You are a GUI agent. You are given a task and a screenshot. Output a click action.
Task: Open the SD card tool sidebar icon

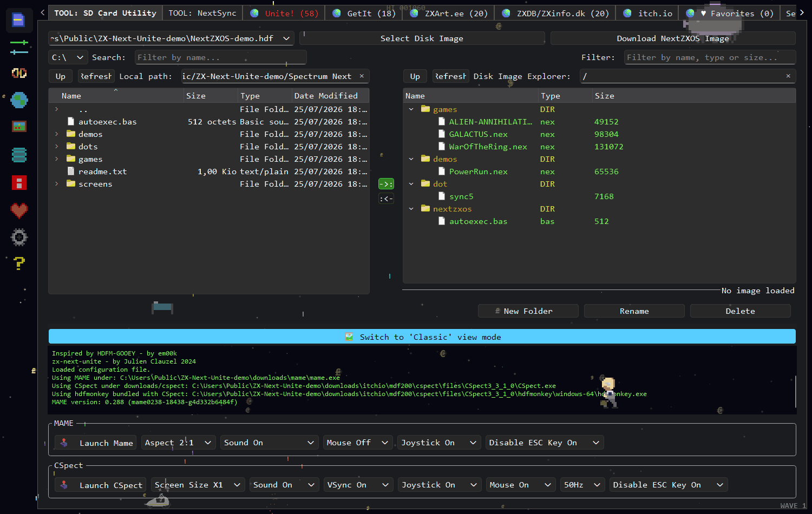18,21
